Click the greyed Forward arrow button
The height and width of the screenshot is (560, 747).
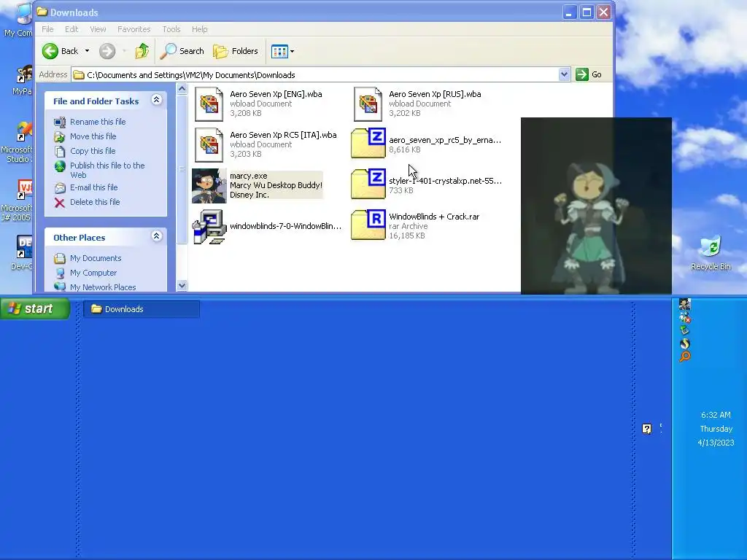click(x=107, y=51)
